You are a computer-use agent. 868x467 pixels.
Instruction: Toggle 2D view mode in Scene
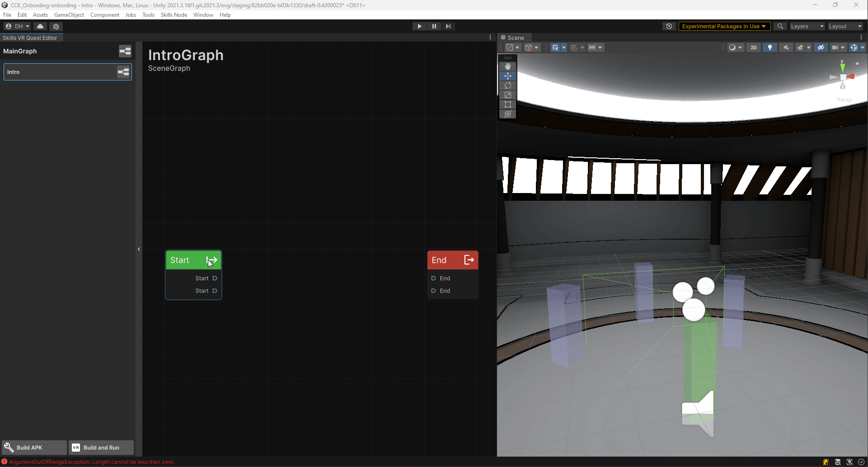(753, 47)
